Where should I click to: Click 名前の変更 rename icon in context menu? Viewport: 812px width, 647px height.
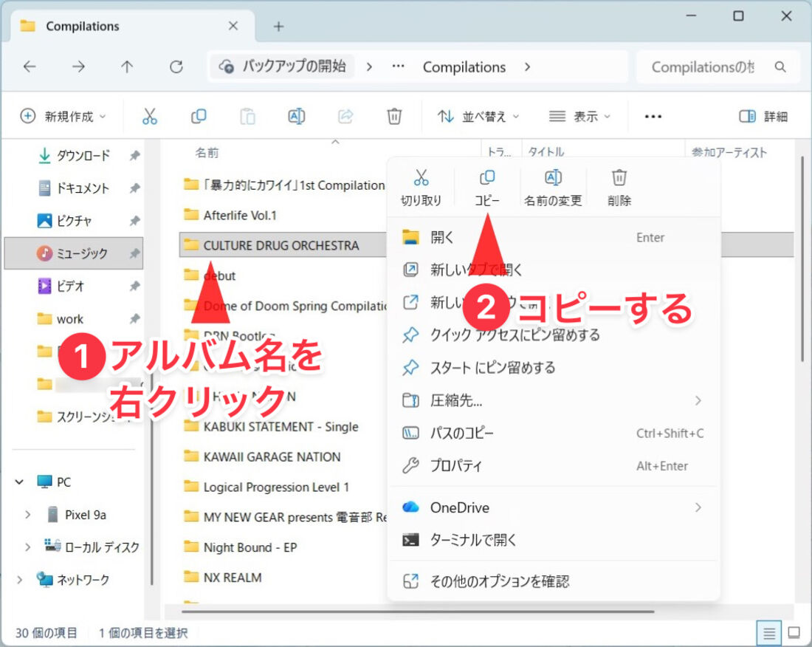point(553,178)
